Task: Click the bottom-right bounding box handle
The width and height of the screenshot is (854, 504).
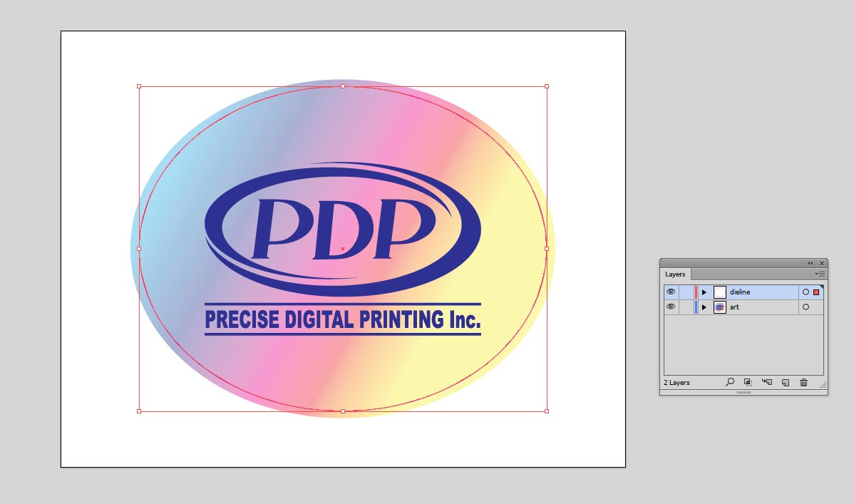Action: (547, 411)
